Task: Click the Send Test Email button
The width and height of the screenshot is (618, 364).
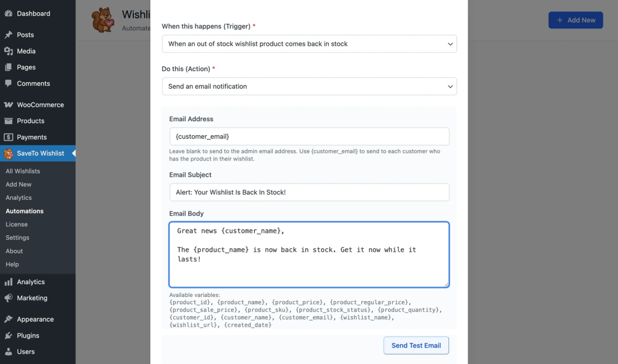Action: point(416,345)
